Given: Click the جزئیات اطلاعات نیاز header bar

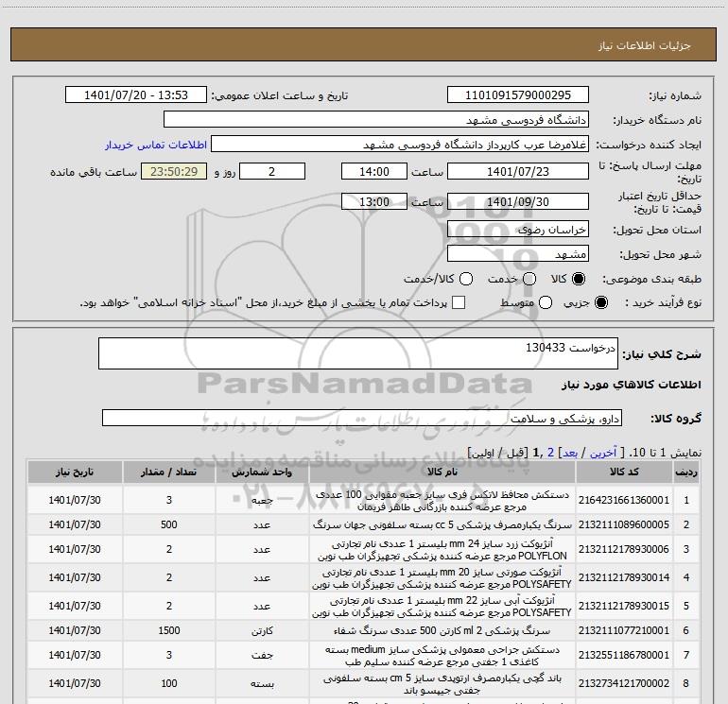Looking at the screenshot, I should (364, 44).
